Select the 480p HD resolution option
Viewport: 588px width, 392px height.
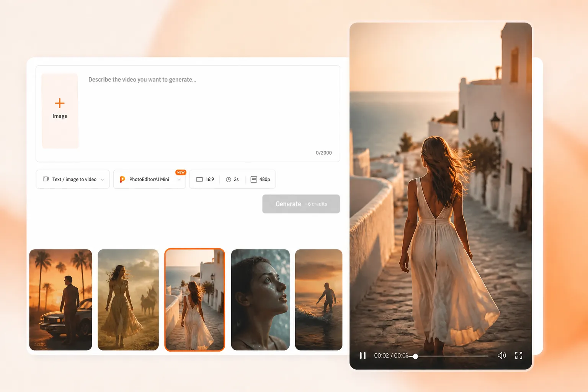pyautogui.click(x=260, y=179)
